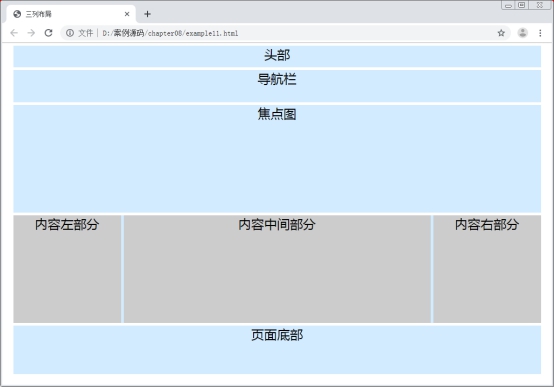
Task: Click the 文件 label in address bar
Action: point(86,33)
